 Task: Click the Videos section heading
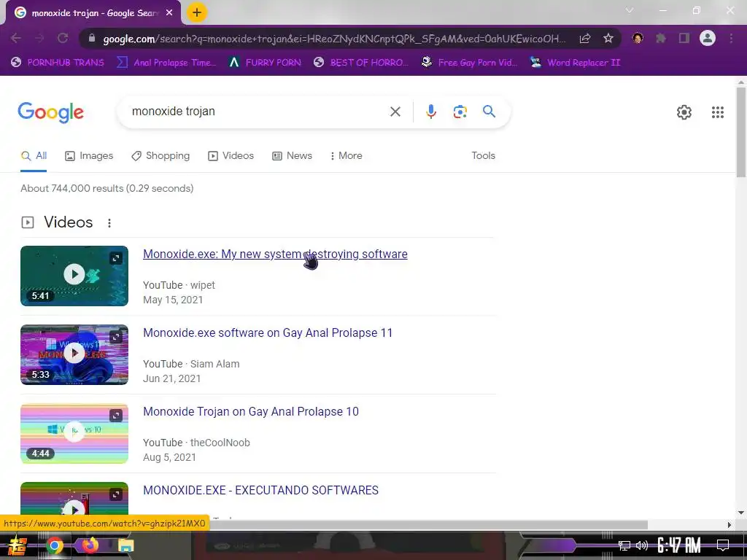[x=68, y=222]
